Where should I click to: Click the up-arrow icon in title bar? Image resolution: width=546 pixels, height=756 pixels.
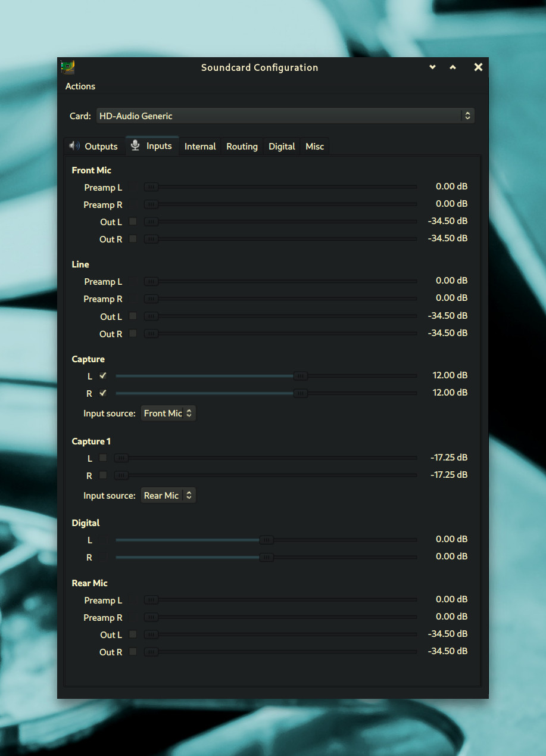click(x=453, y=67)
